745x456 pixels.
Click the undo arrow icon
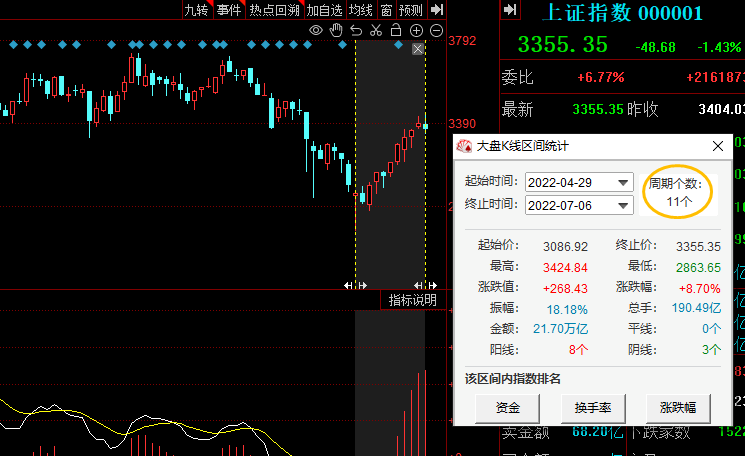click(356, 31)
